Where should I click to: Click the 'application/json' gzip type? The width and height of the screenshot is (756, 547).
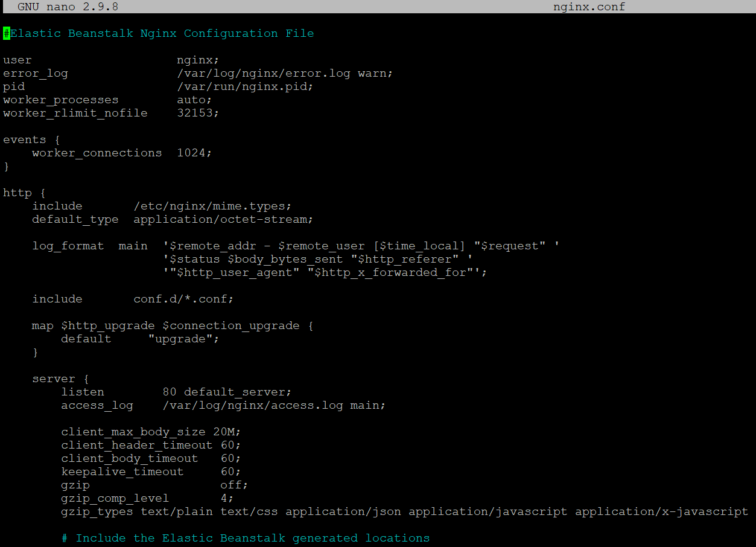pyautogui.click(x=343, y=511)
